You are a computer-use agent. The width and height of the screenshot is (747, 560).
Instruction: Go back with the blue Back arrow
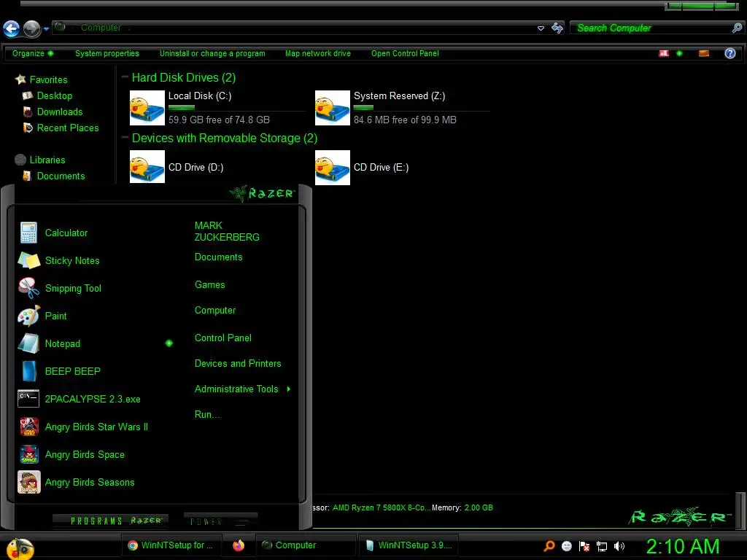(12, 28)
